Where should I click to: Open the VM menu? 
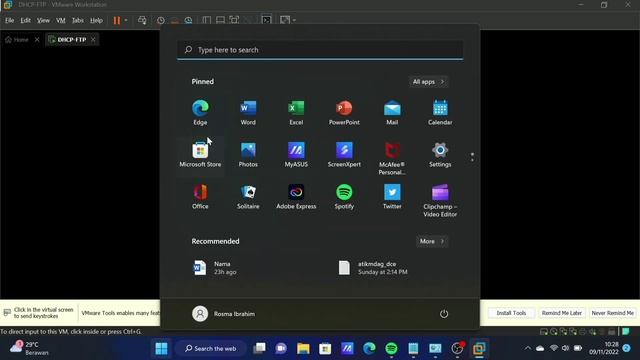pos(61,20)
